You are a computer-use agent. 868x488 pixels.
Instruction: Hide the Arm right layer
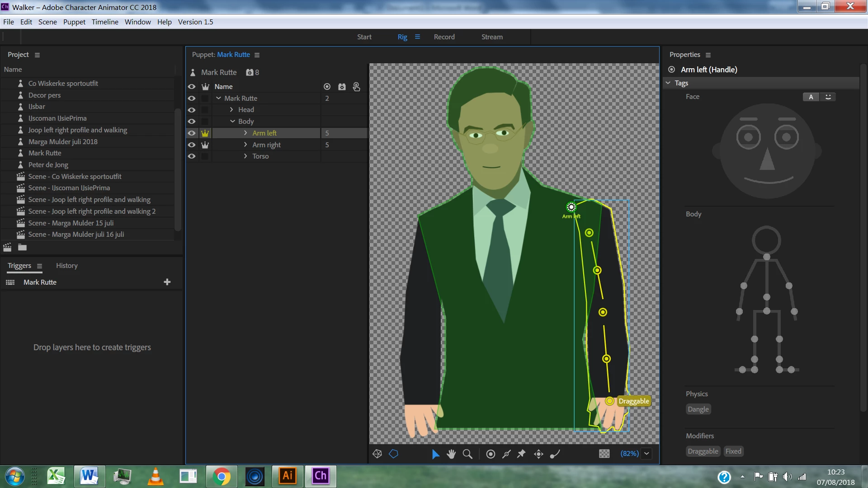pyautogui.click(x=192, y=145)
